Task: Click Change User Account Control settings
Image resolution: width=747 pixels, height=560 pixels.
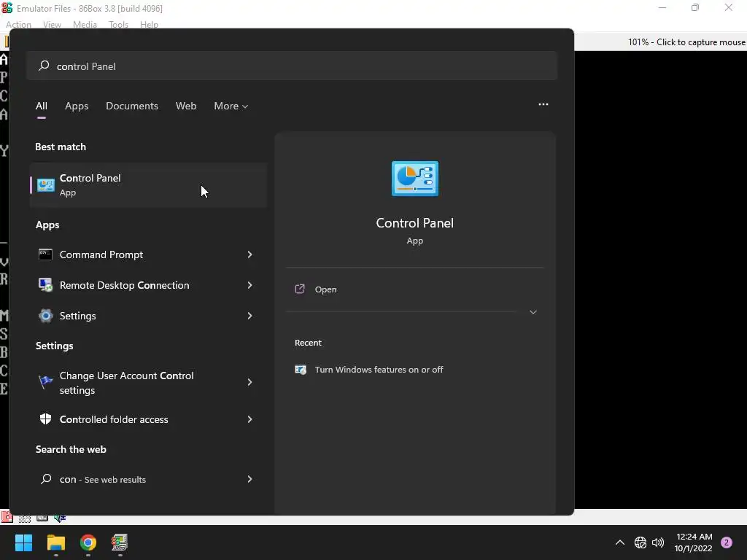Action: [127, 383]
